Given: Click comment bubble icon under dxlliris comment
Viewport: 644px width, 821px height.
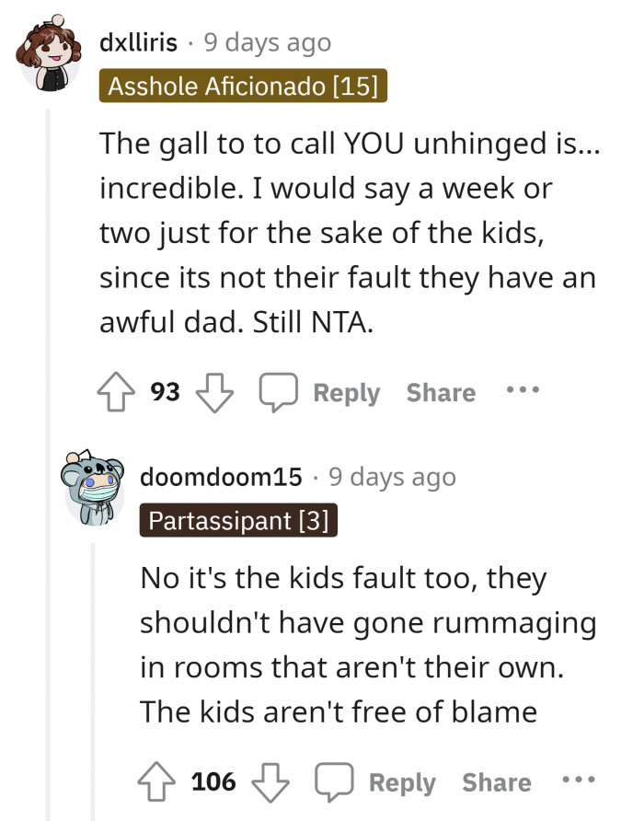Looking at the screenshot, I should coord(275,392).
